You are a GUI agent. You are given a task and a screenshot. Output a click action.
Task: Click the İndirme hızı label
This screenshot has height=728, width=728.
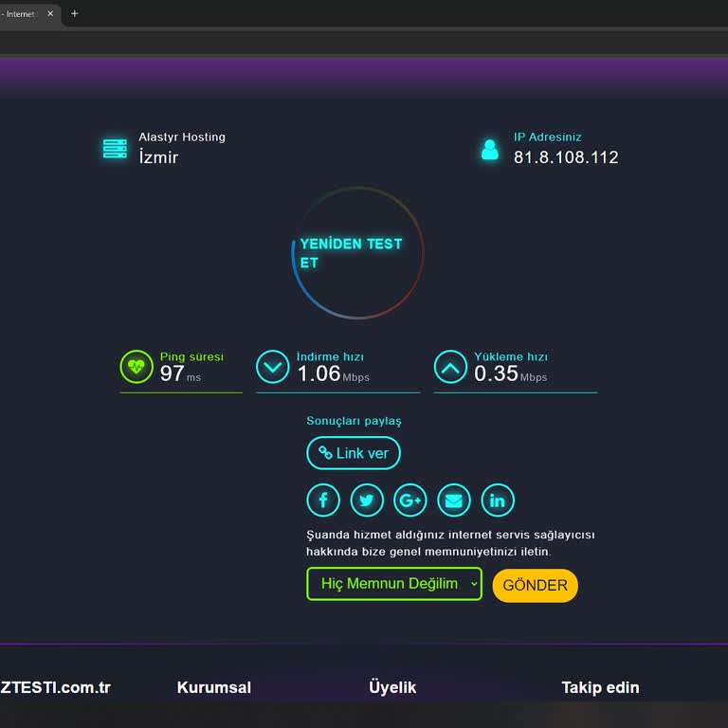[330, 356]
